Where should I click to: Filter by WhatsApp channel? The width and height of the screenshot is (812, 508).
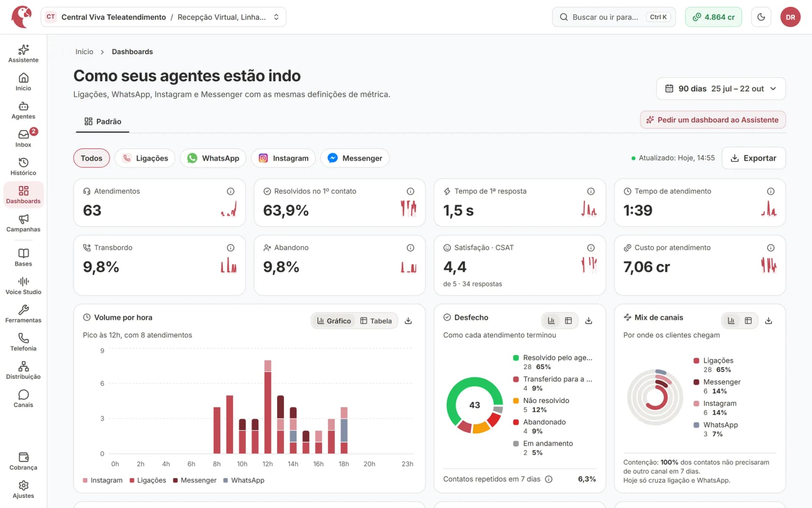pyautogui.click(x=213, y=158)
